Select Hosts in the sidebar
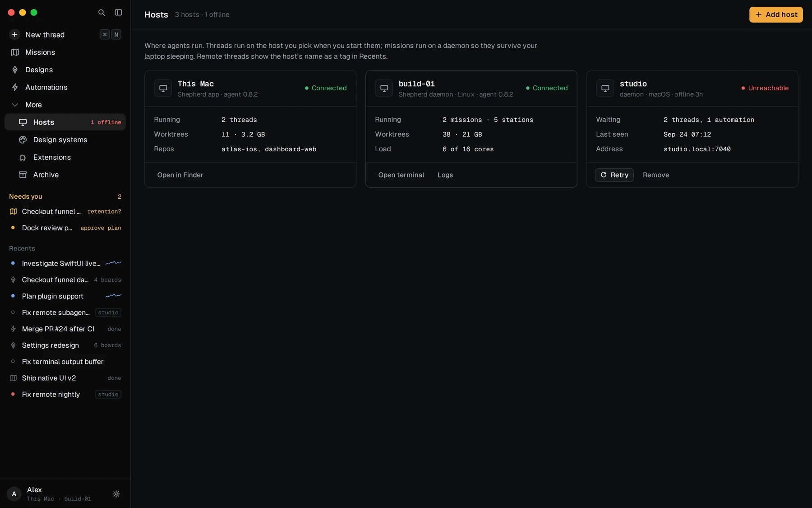This screenshot has width=812, height=508. [65, 122]
